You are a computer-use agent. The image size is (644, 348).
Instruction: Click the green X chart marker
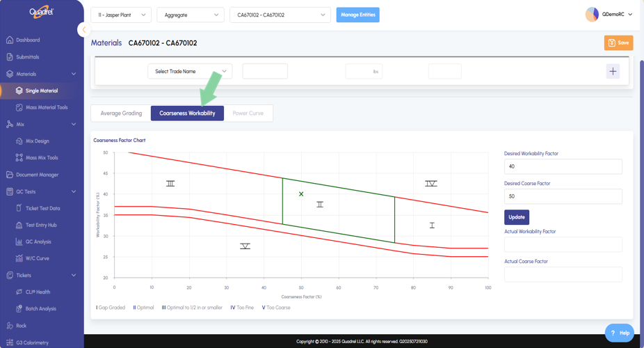click(x=301, y=194)
